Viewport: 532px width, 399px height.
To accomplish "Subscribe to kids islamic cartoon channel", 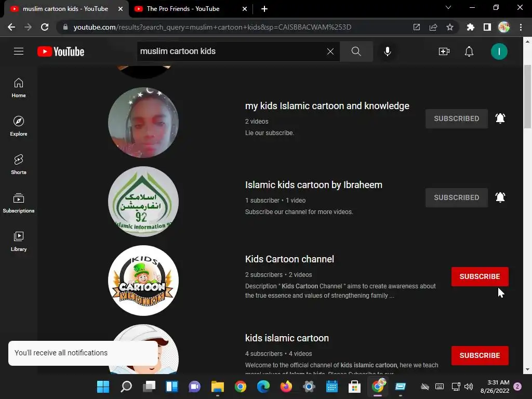I will 480,355.
